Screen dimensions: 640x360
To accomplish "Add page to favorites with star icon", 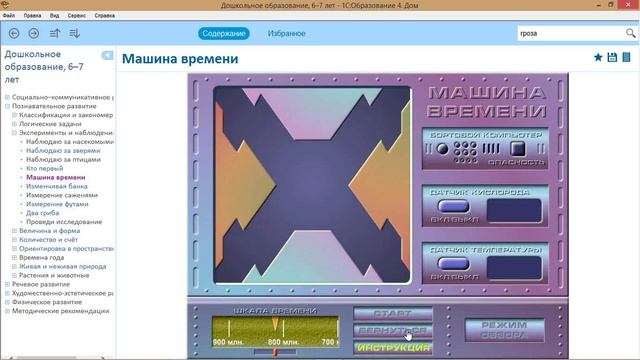I will 598,58.
